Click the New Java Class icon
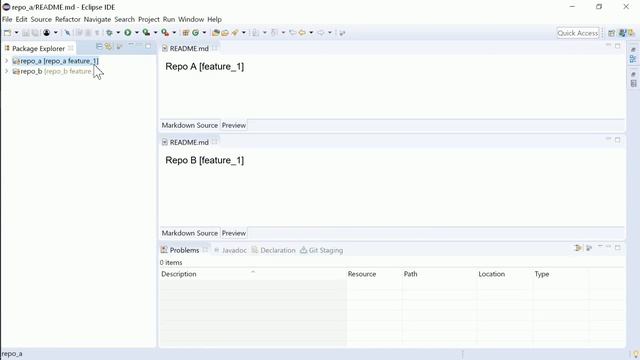 [196, 33]
